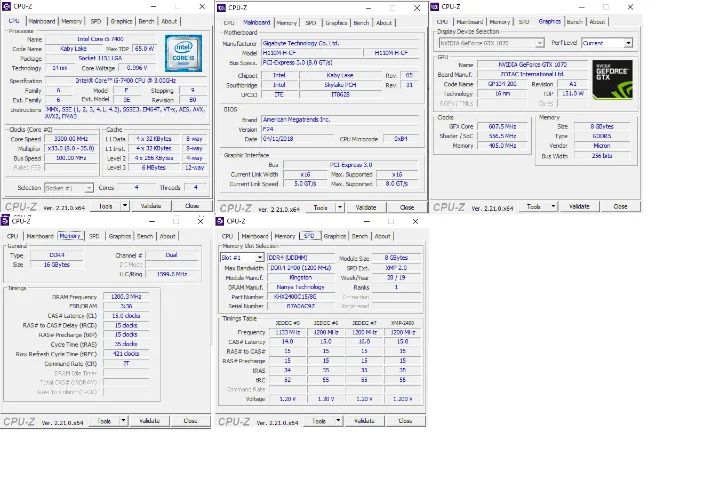
Task: Click the GPU bus width 256 bits value
Action: pos(602,156)
